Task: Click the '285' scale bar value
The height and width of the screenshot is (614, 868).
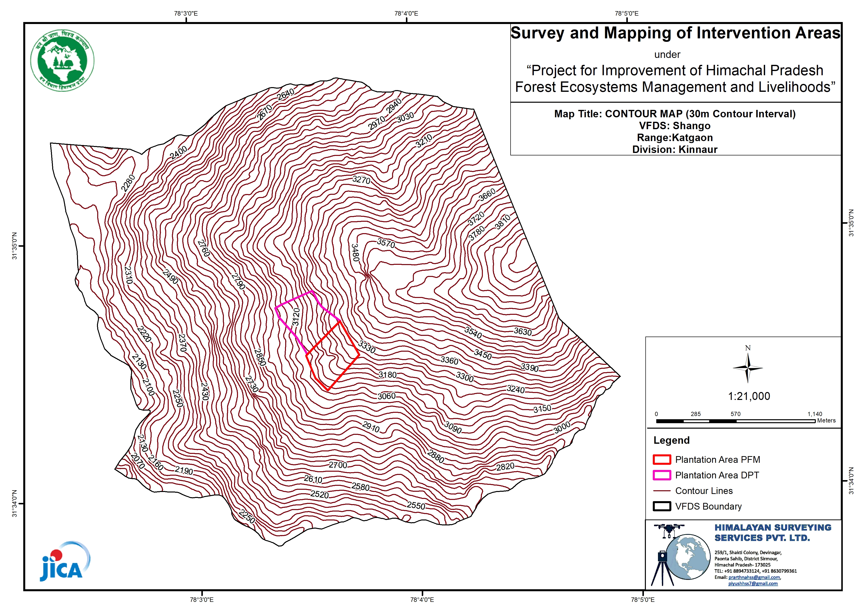Action: click(696, 414)
